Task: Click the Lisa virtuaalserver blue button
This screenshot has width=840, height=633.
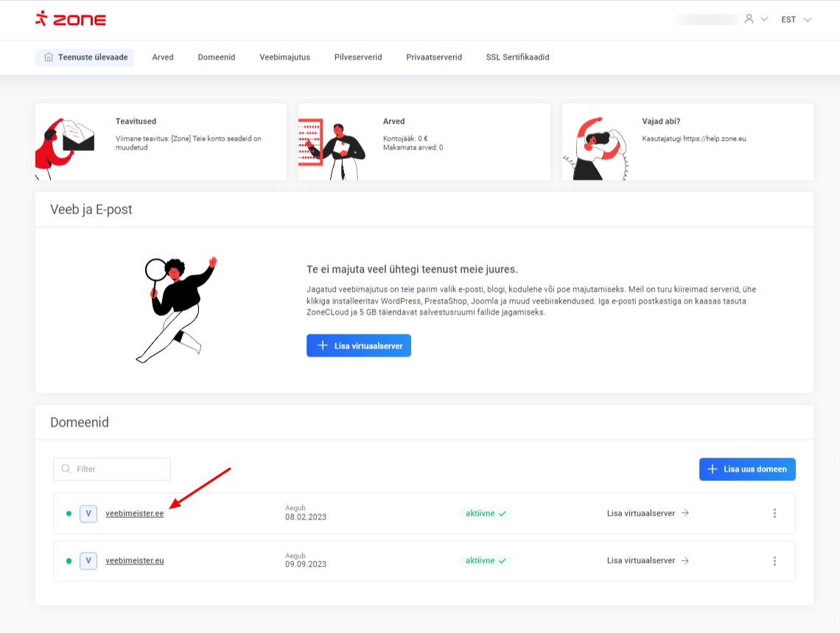Action: [x=359, y=346]
